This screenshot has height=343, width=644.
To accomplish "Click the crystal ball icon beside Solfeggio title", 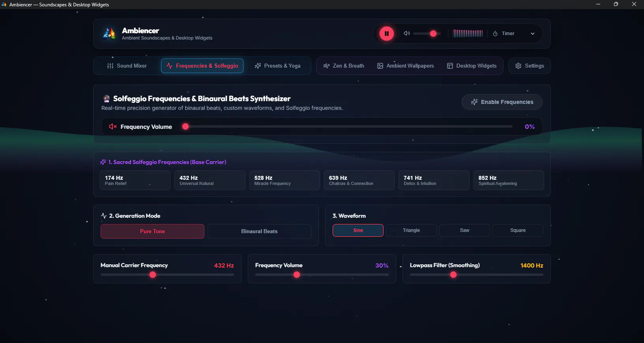I will tap(106, 98).
